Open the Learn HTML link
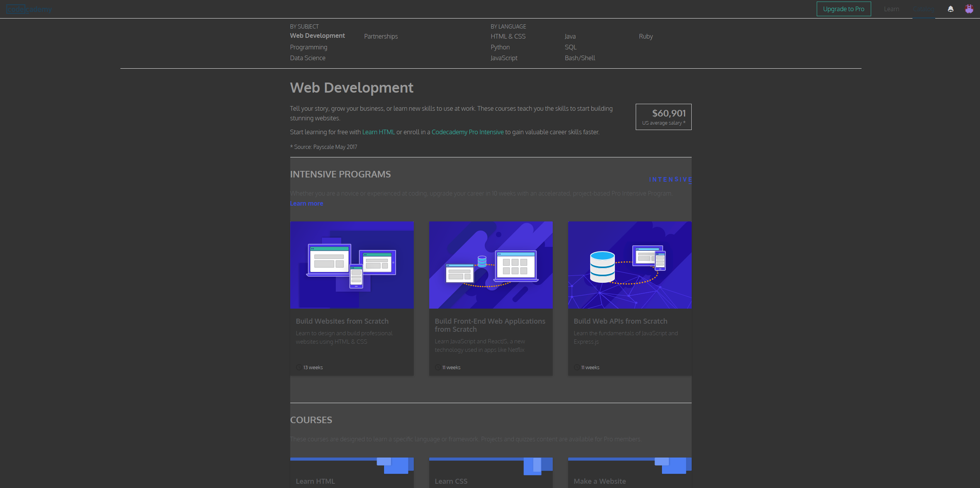Viewport: 980px width, 488px height. [x=378, y=132]
